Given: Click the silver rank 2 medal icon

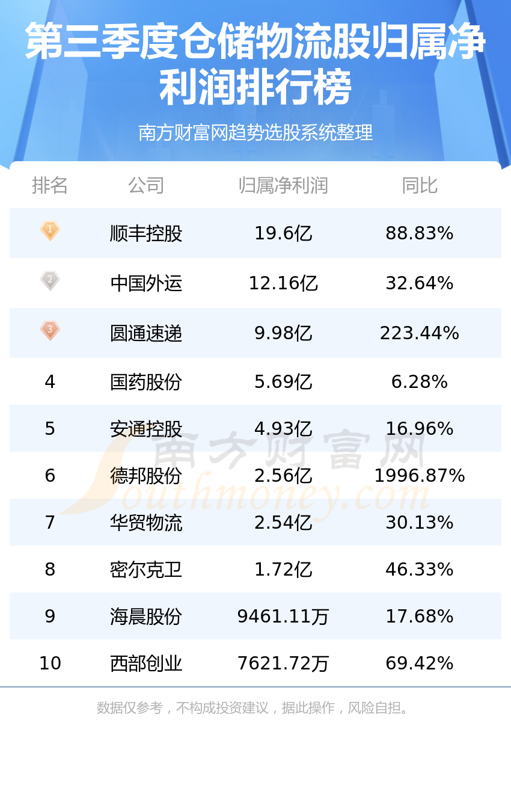Looking at the screenshot, I should [x=50, y=281].
